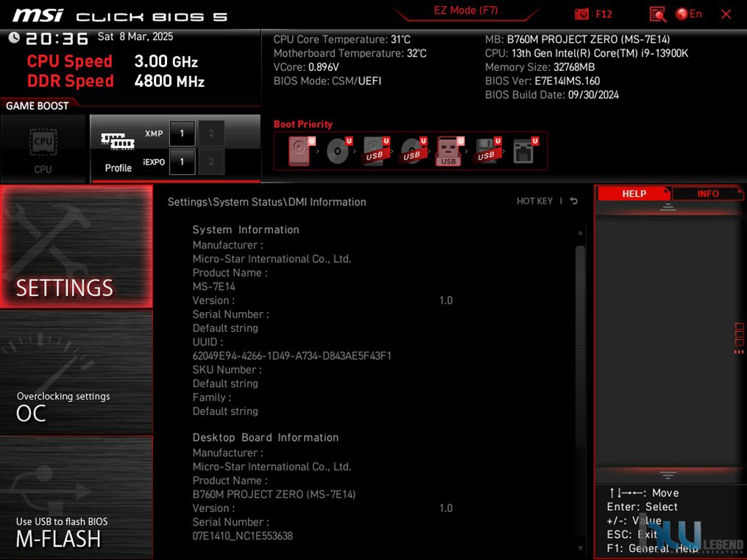Click the clock icon beside 20:36
This screenshot has width=747, height=560.
click(14, 37)
